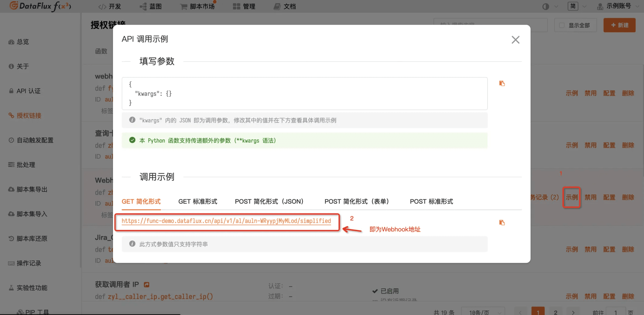Open 实验性功能 in sidebar
644x315 pixels.
28,288
